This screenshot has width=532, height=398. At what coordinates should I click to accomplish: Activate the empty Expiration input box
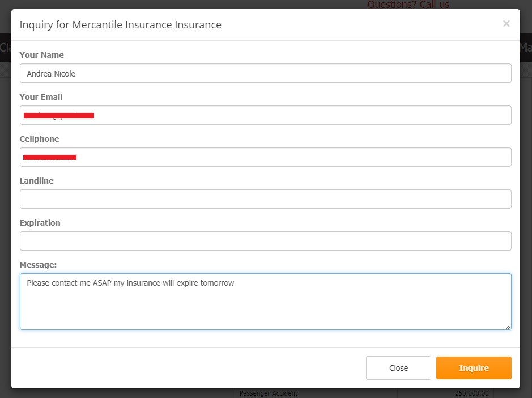tap(265, 241)
